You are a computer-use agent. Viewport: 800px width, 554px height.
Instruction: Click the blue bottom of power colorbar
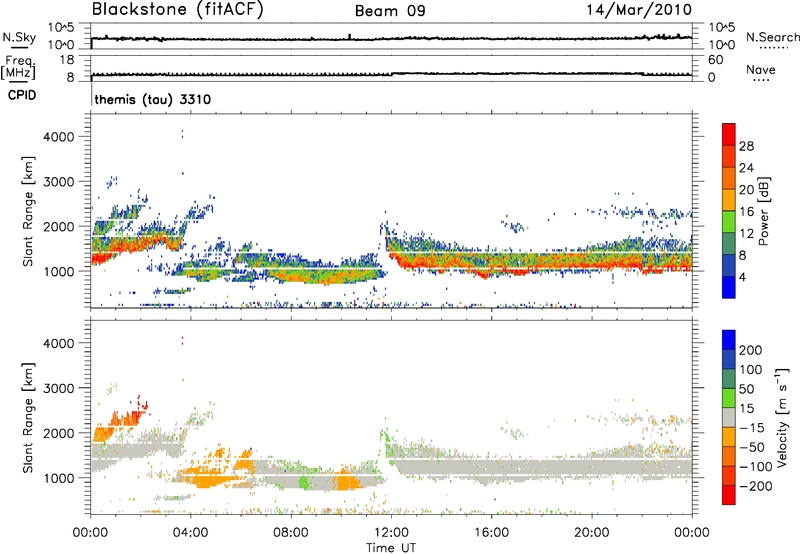(x=729, y=287)
